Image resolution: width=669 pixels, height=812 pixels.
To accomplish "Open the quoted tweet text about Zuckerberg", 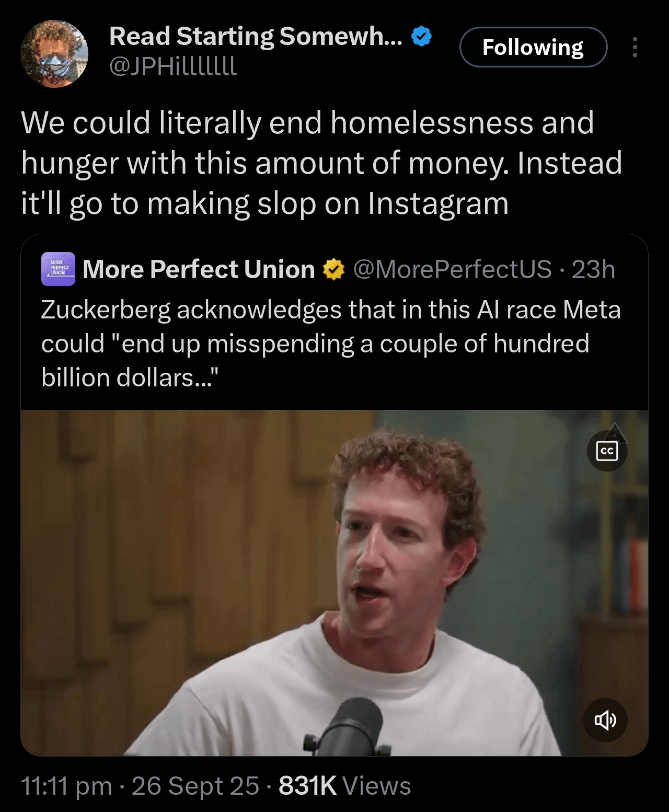I will (x=331, y=344).
